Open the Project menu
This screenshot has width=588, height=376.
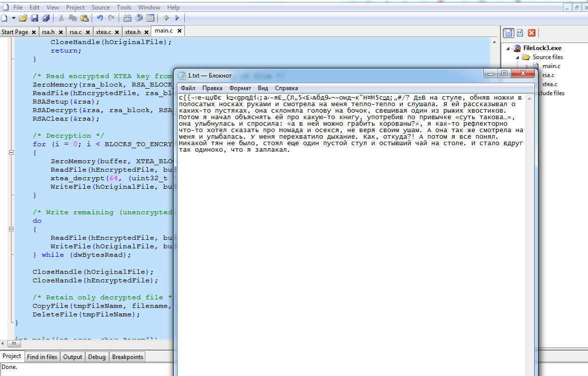point(75,8)
